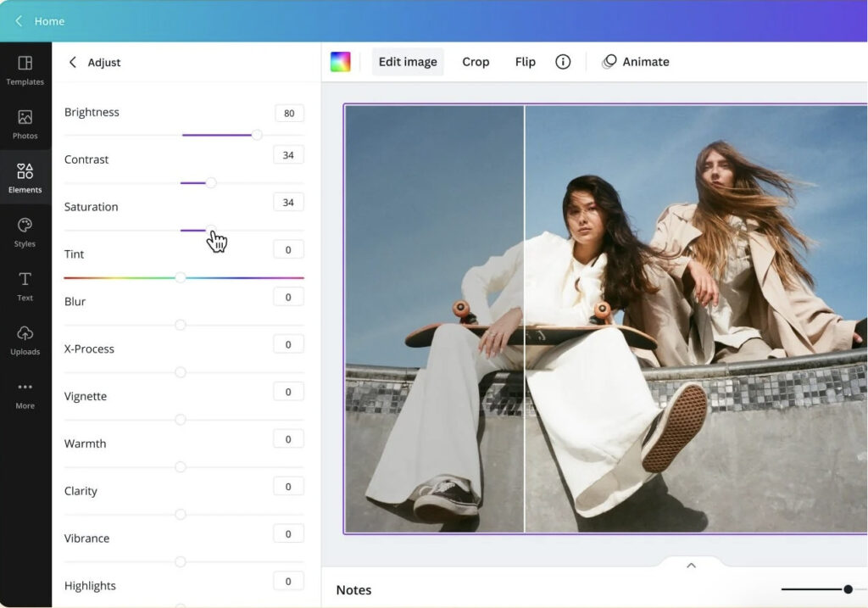
Task: Click the Tint label
Action: point(75,254)
